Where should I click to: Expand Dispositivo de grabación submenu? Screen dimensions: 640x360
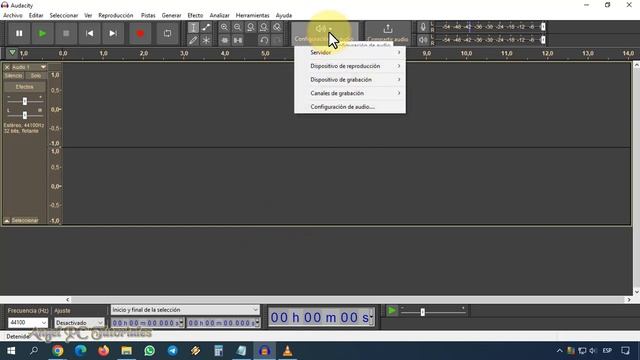[350, 80]
